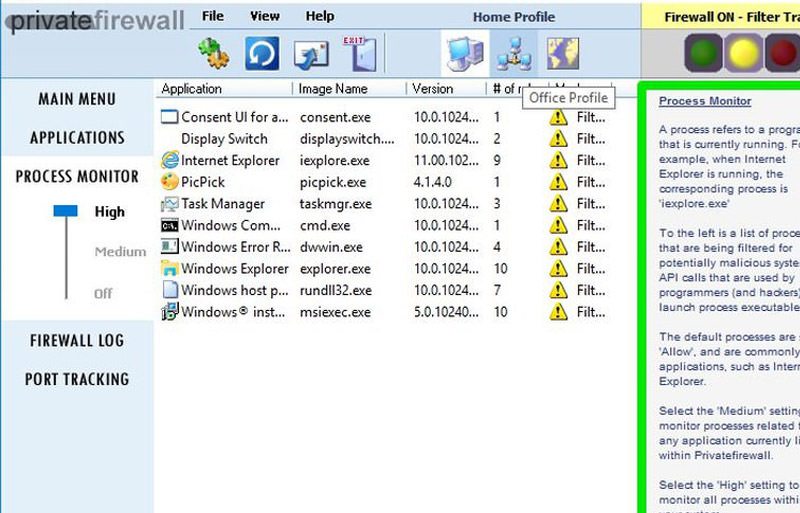Click the picpick.exe image name cell
Screen dimensions: 800x513
tap(333, 182)
